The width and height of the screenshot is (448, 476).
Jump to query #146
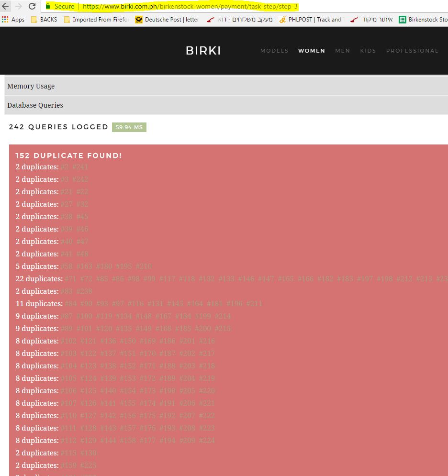click(x=246, y=279)
